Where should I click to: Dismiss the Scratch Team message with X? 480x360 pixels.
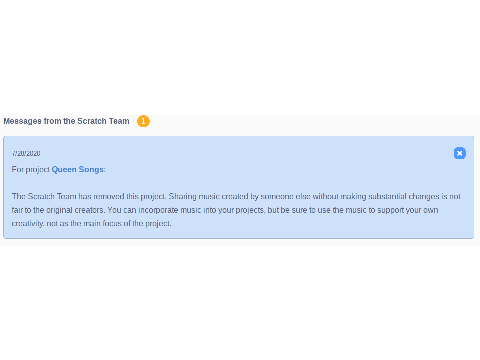click(460, 153)
